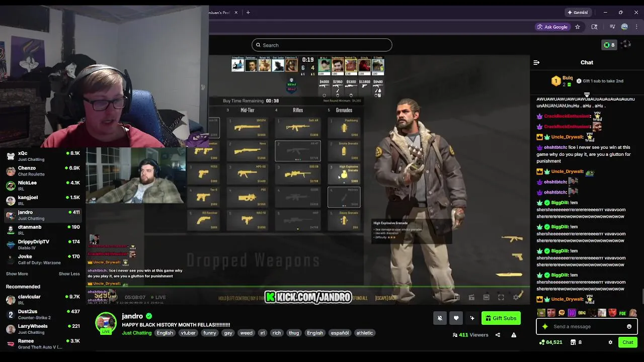Report the stream with the warning icon

(514, 335)
